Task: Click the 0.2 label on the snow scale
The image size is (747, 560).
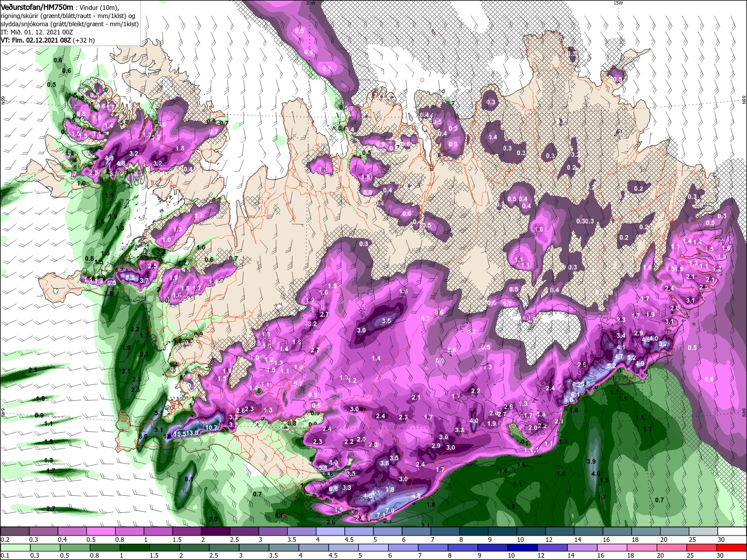Action: point(5,540)
